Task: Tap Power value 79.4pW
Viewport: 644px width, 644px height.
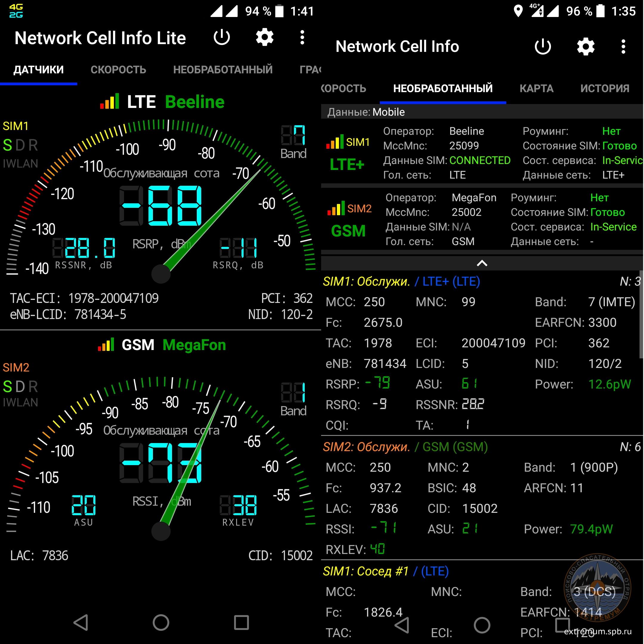Action: tap(591, 529)
